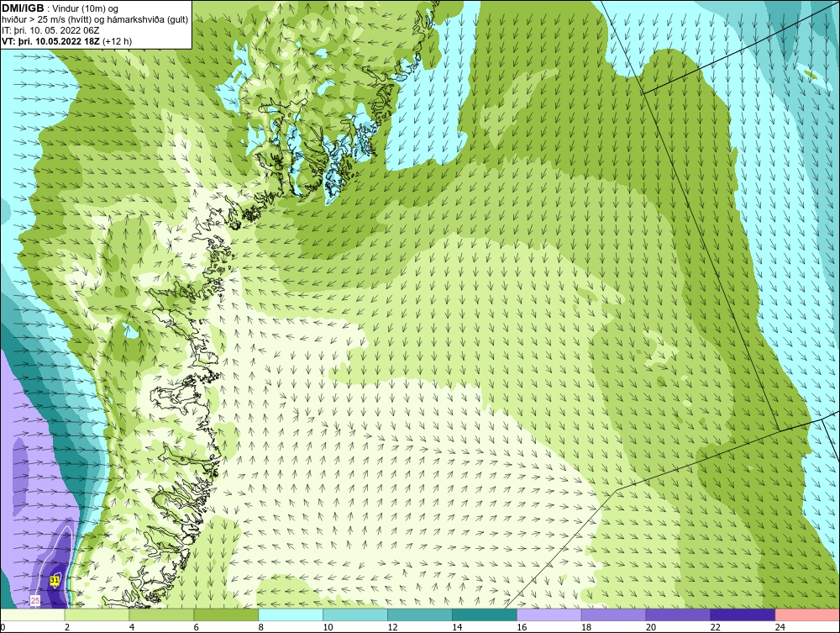Image resolution: width=840 pixels, height=633 pixels.
Task: Click the DMI/IGB title text
Action: (23, 8)
